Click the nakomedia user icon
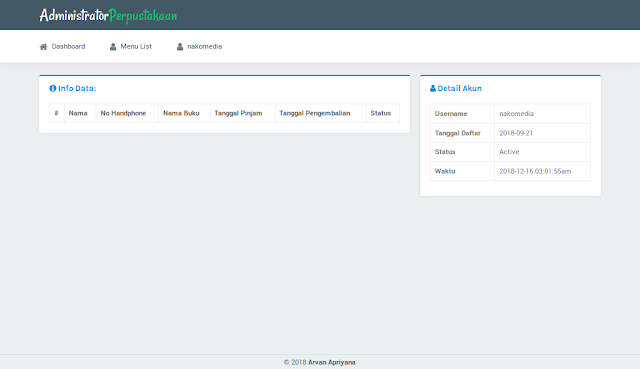Image resolution: width=640 pixels, height=369 pixels. coord(180,47)
